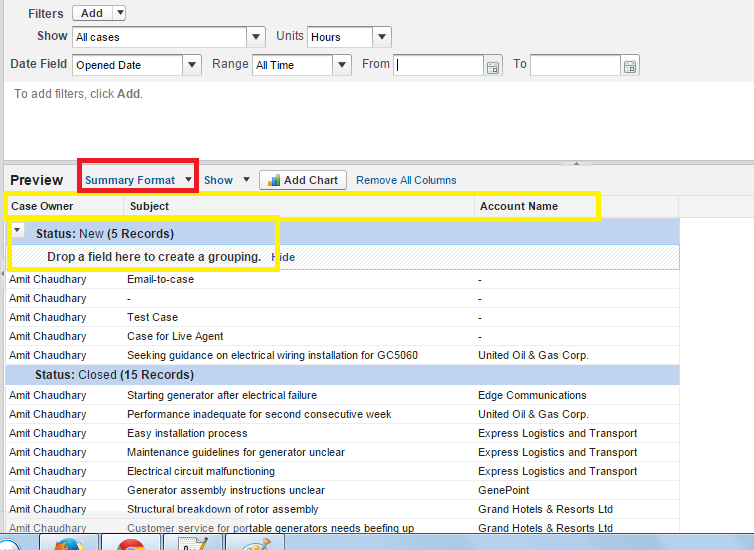Open the Summary Format menu
The height and width of the screenshot is (550, 754).
138,180
